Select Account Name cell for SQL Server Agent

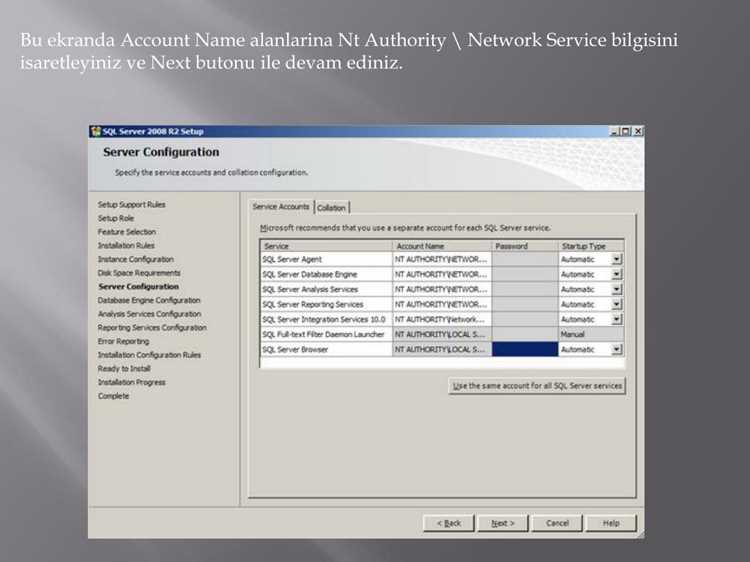click(442, 259)
